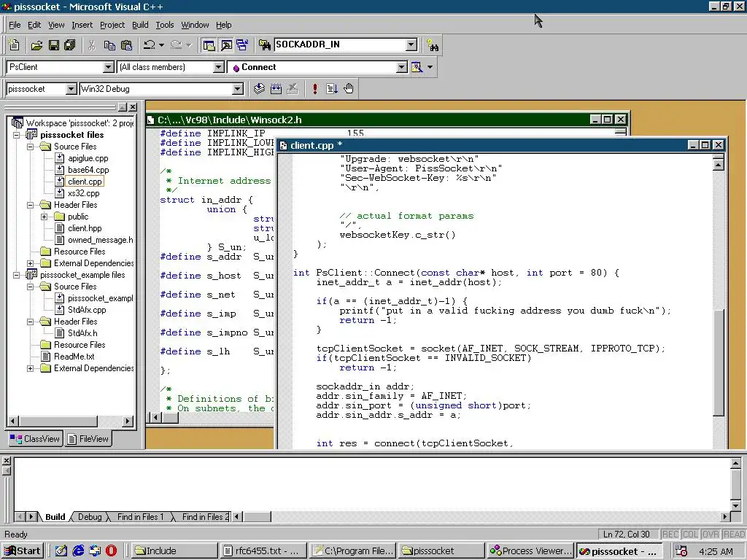The image size is (747, 560).
Task: Collapse the pisssocket_example files project node
Action: pos(16,275)
